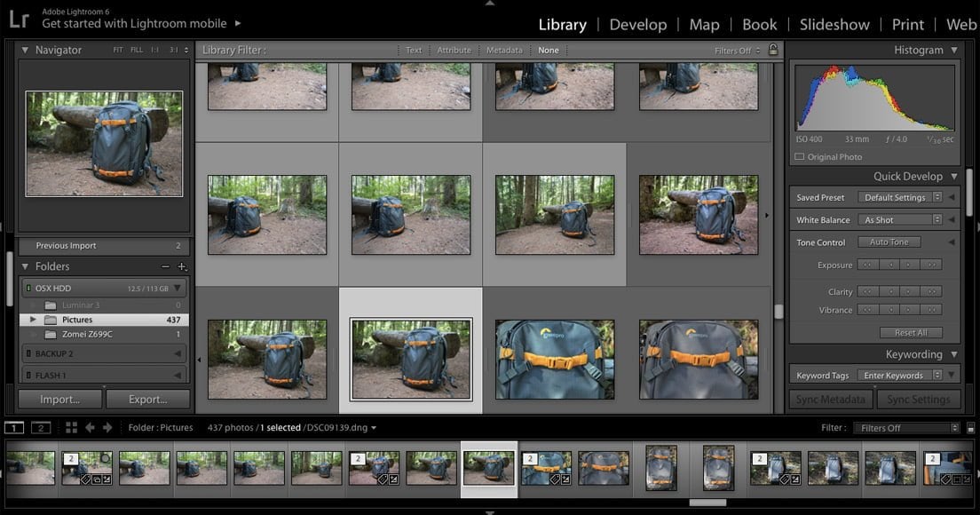
Task: Set Navigator zoom to FIT
Action: (x=117, y=50)
